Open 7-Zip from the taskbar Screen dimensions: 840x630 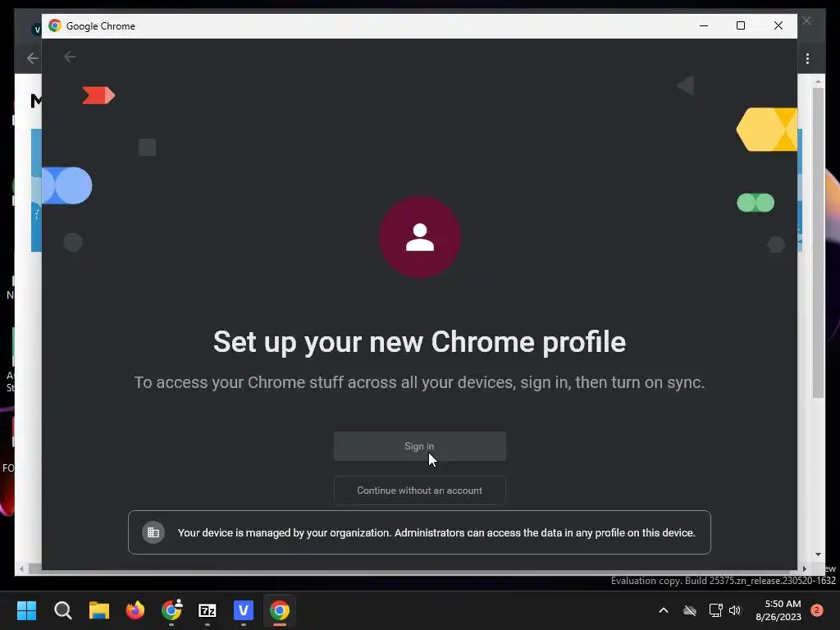pos(208,610)
